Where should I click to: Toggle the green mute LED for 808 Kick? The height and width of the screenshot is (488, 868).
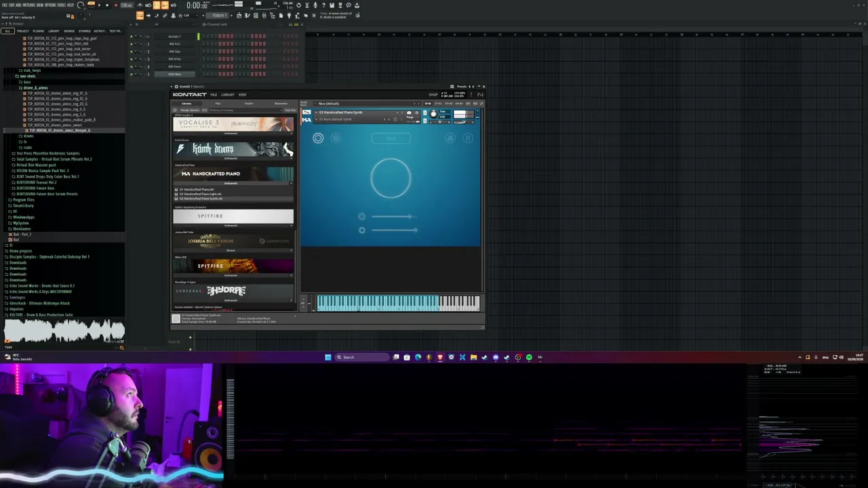tap(131, 43)
